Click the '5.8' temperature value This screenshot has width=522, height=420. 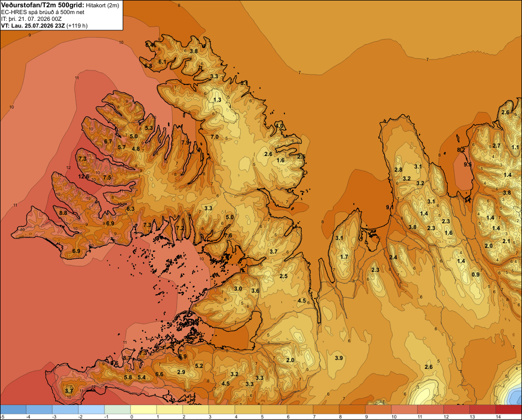tap(128, 377)
